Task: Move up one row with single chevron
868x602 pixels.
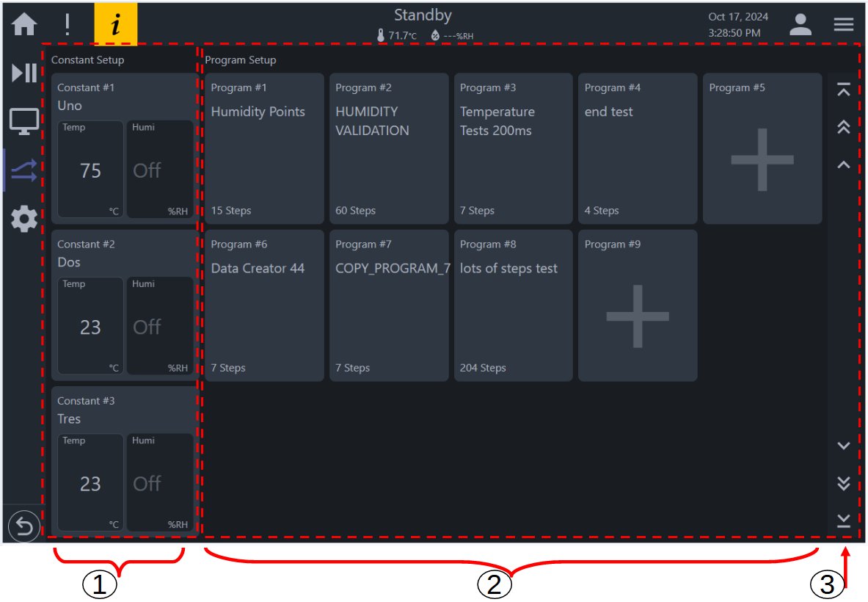Action: click(844, 164)
